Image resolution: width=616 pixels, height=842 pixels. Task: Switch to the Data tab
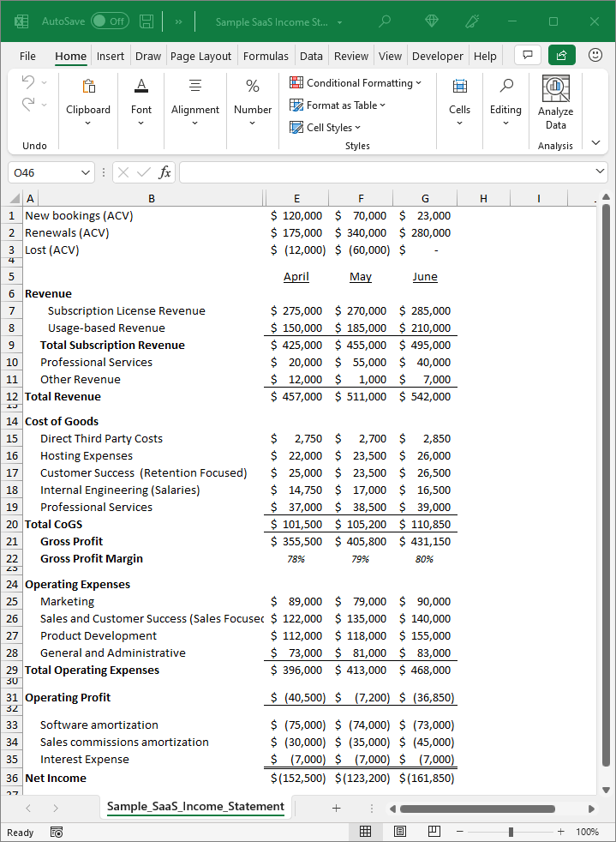[311, 56]
